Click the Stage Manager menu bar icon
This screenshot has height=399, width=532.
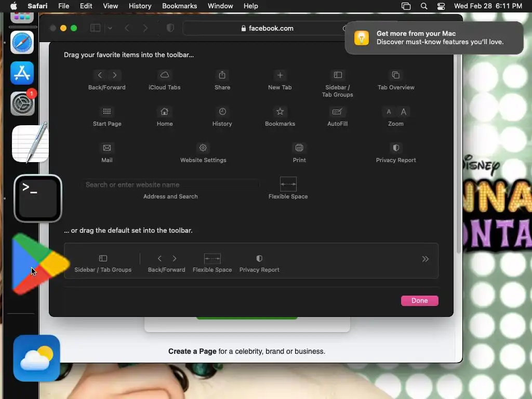[406, 6]
